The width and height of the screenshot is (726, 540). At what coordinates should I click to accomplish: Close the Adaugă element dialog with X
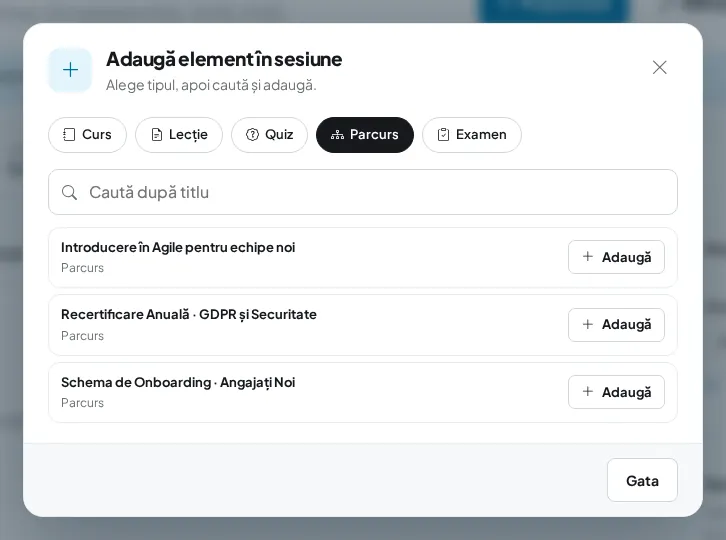coord(659,68)
